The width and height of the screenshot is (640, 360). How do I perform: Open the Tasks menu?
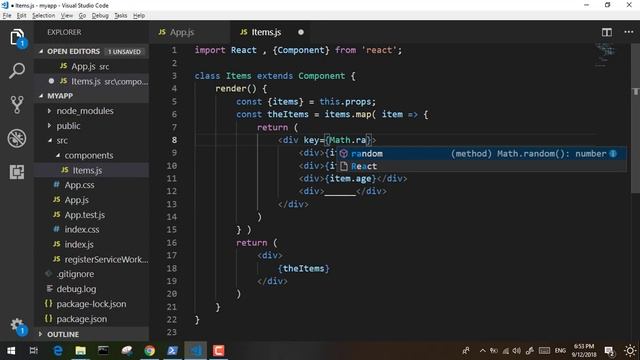pos(120,16)
